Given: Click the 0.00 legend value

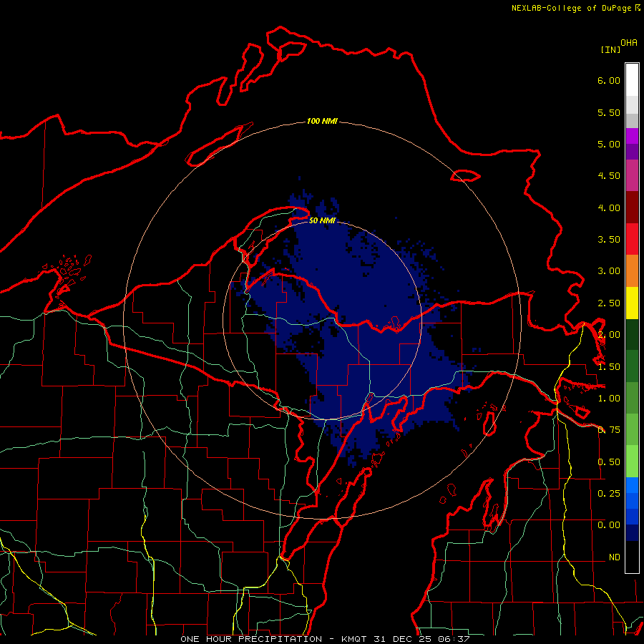Looking at the screenshot, I should tap(609, 525).
